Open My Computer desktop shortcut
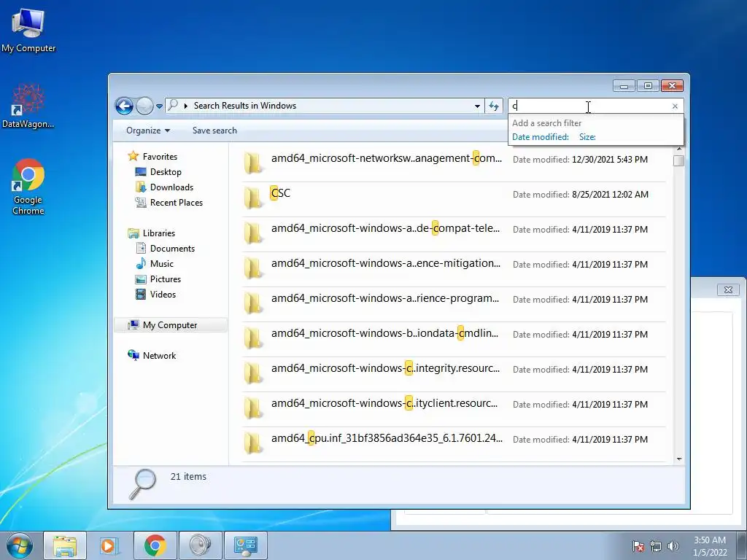The height and width of the screenshot is (560, 747). [28, 31]
